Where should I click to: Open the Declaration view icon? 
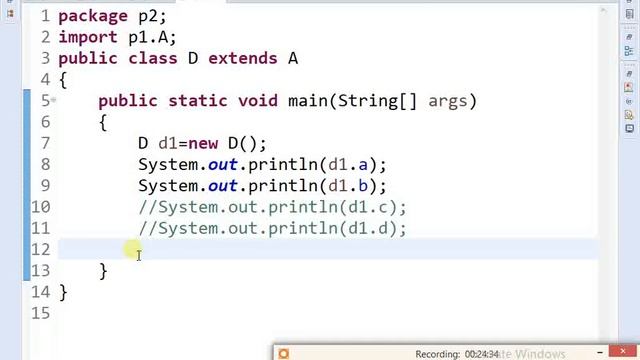[x=629, y=116]
